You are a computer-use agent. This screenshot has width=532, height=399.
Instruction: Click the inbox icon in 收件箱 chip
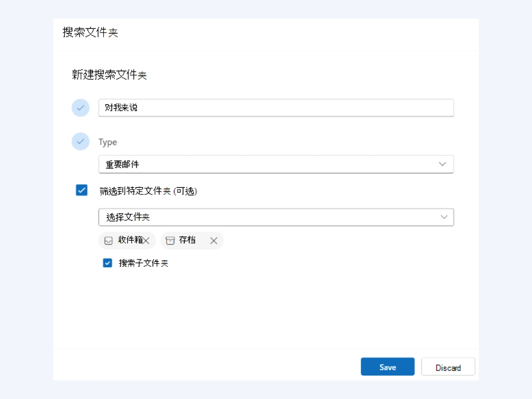[109, 241]
